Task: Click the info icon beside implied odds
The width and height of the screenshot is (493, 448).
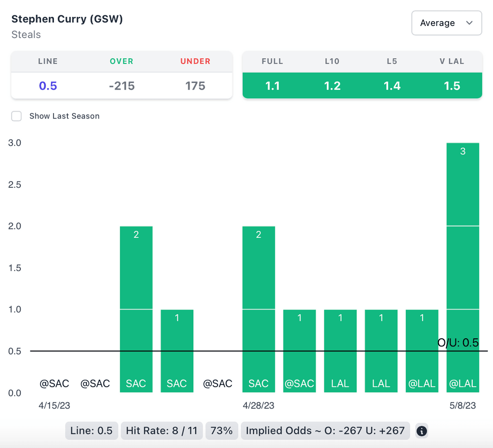Action: (x=422, y=431)
